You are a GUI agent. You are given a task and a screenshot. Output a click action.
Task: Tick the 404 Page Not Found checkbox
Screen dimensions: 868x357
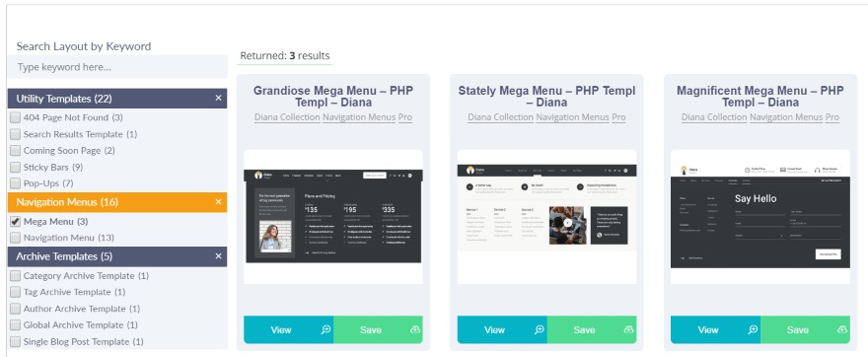[15, 117]
